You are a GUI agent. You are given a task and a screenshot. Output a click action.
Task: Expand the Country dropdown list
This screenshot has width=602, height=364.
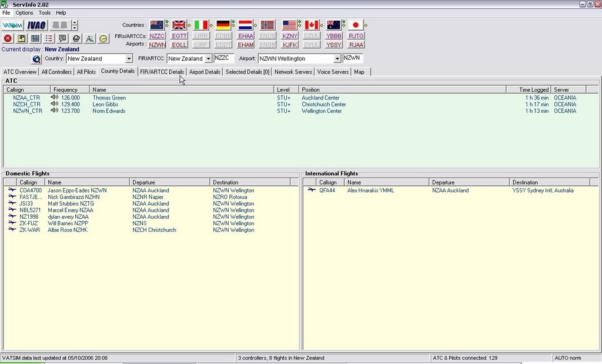tap(129, 59)
